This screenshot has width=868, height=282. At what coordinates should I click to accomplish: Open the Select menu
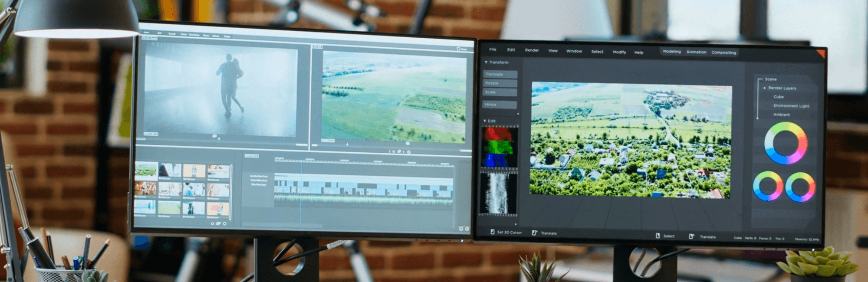(x=597, y=52)
